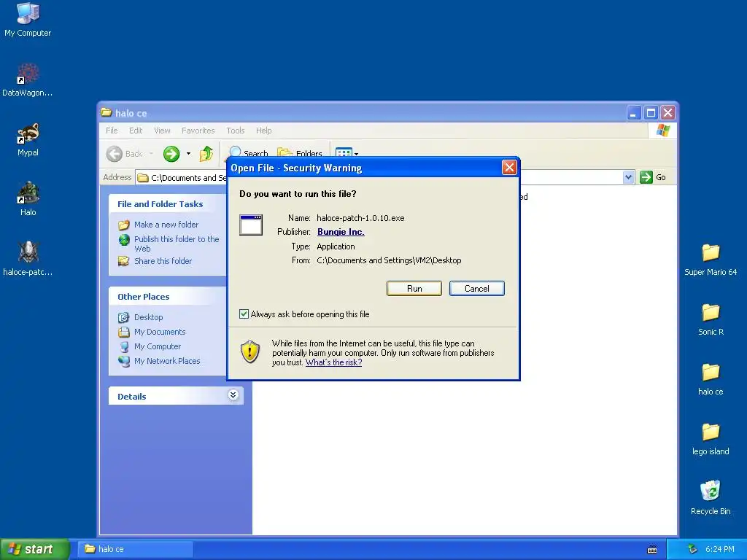The width and height of the screenshot is (747, 560).
Task: Click the Back button in Explorer
Action: (x=125, y=154)
